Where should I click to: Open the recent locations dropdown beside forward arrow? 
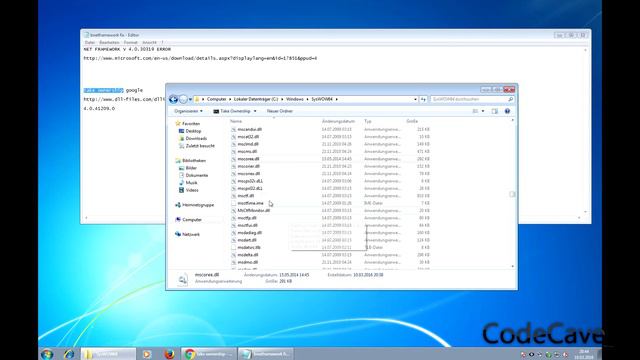[x=190, y=99]
